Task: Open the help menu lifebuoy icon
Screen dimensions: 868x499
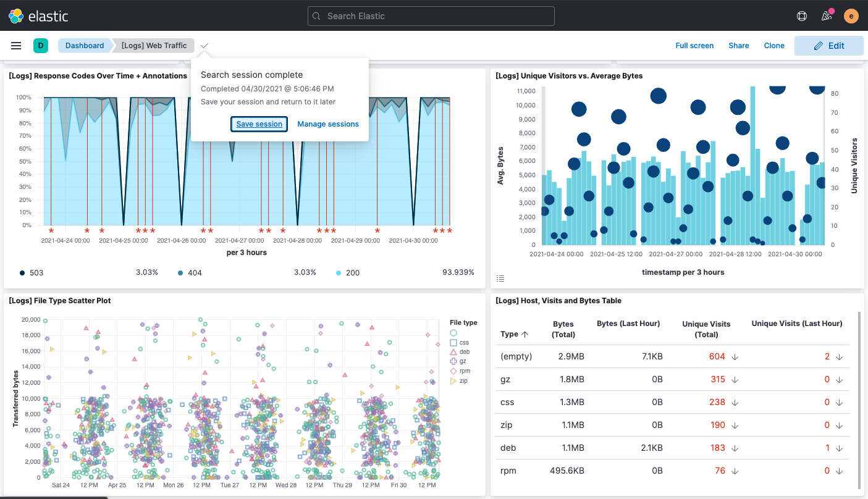Action: click(802, 16)
